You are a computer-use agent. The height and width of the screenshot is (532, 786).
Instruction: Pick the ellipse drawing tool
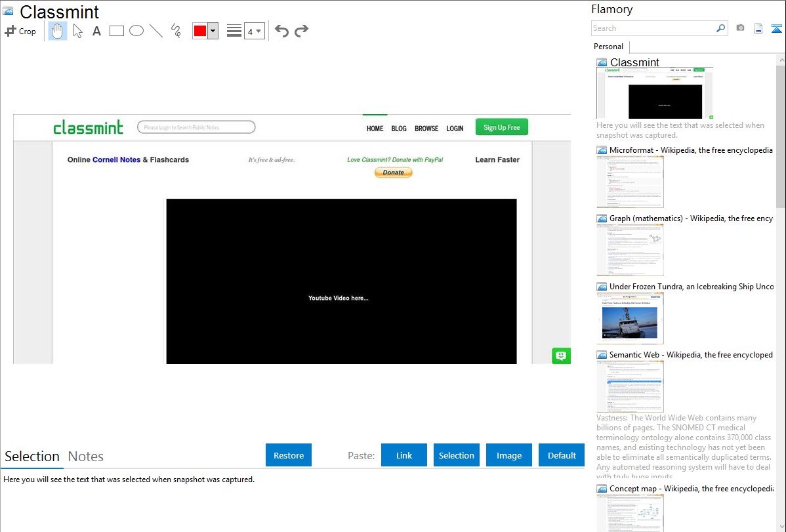(136, 31)
